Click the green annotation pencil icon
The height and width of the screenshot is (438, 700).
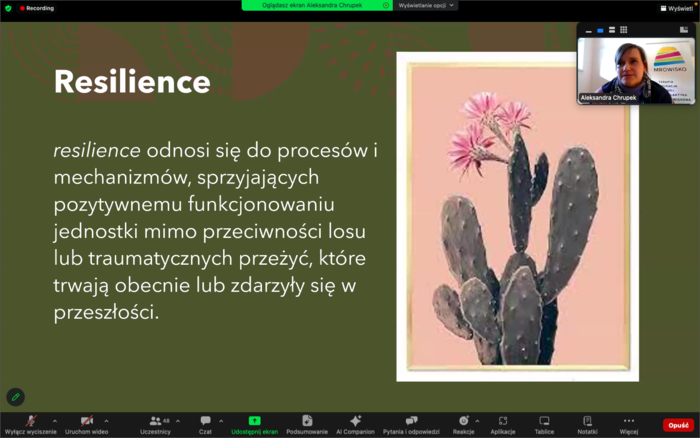[x=15, y=397]
